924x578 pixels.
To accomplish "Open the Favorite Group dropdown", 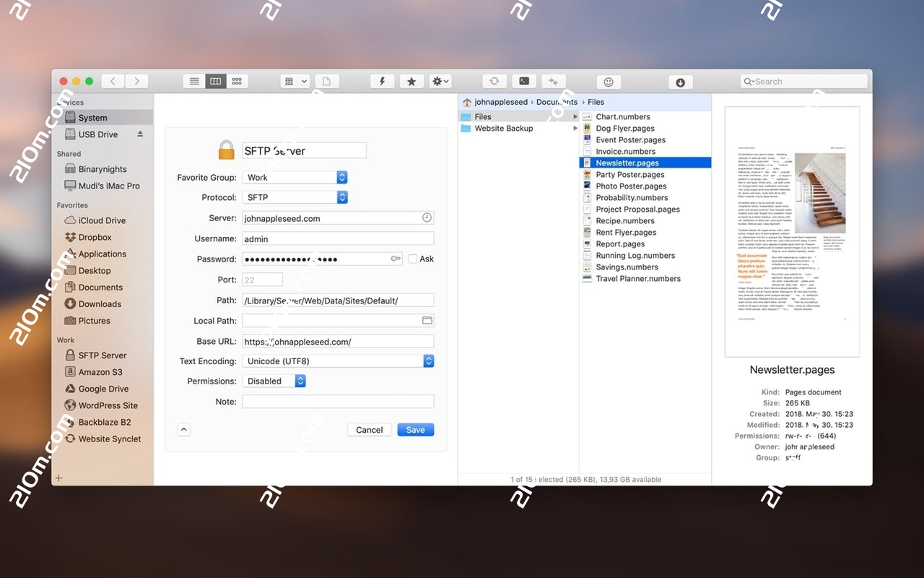I will point(295,177).
